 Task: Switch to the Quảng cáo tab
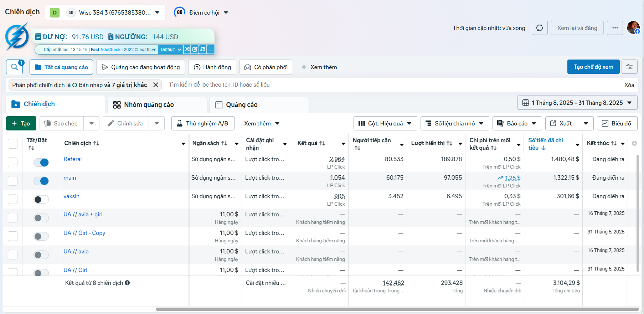pos(259,105)
